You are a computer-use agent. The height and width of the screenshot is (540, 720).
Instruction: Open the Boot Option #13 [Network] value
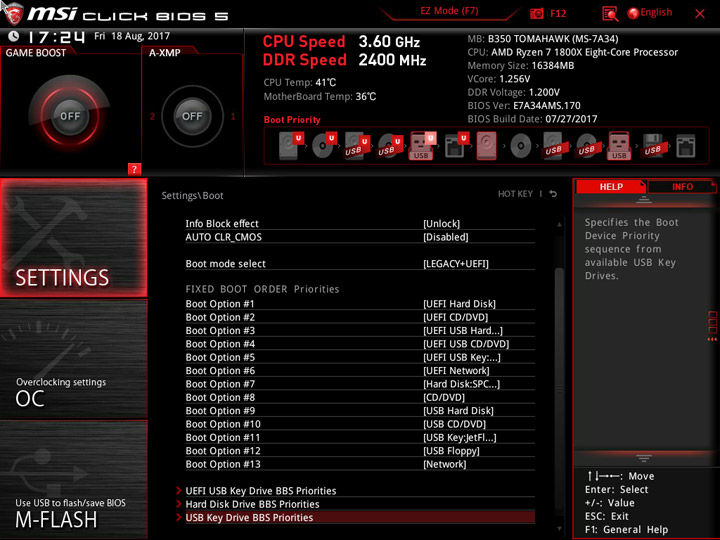[x=444, y=464]
